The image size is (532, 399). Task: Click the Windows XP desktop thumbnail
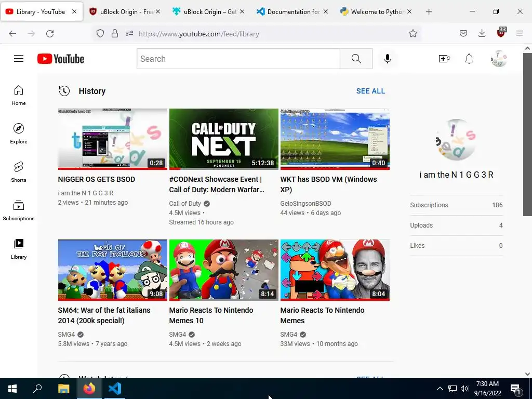tap(335, 139)
